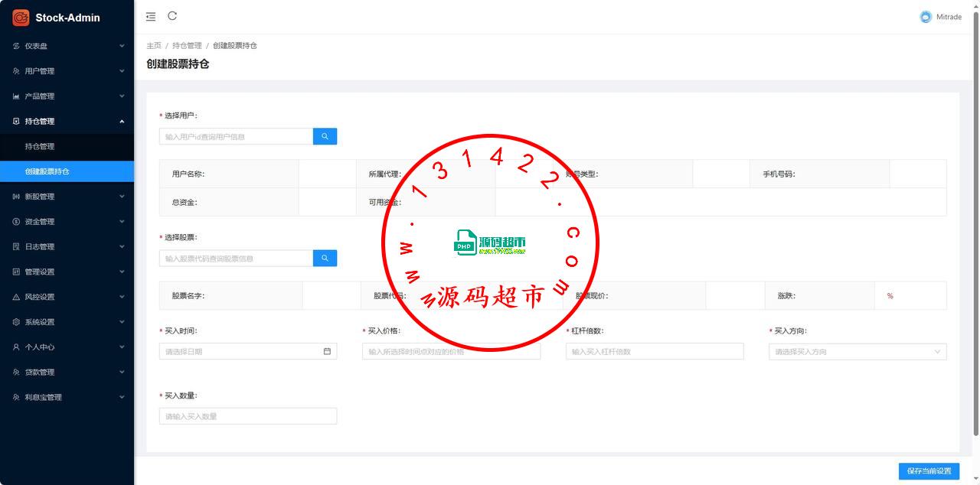Focus the 买入时间 date field
This screenshot has width=980, height=485.
coord(248,351)
